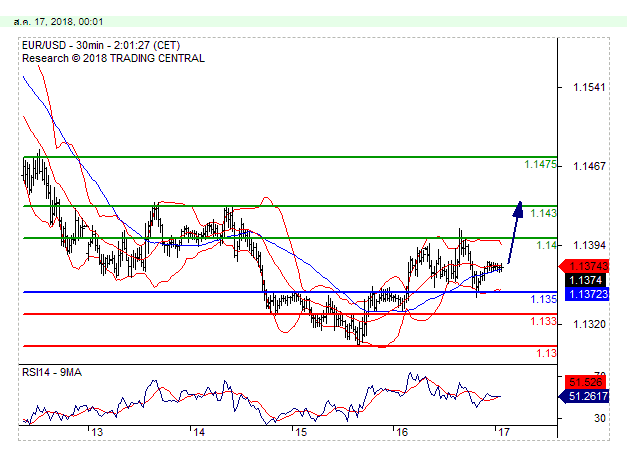Click the 1.1394 price axis label

click(x=589, y=245)
